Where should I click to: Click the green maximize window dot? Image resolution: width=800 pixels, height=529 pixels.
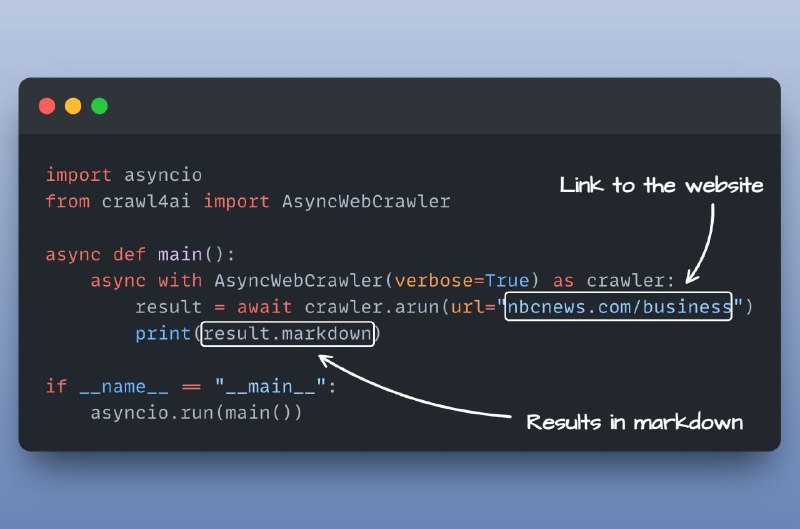(x=99, y=106)
